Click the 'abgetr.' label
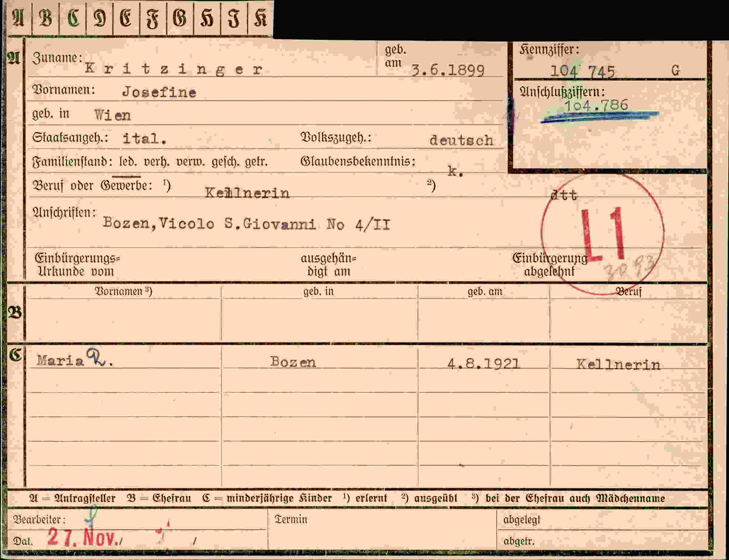 pyautogui.click(x=519, y=541)
